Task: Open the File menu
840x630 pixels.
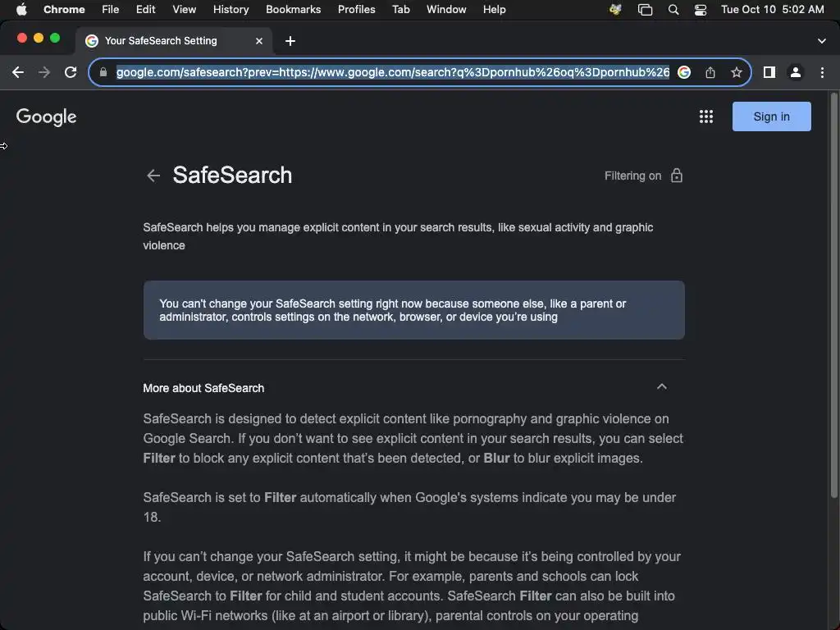Action: [111, 10]
